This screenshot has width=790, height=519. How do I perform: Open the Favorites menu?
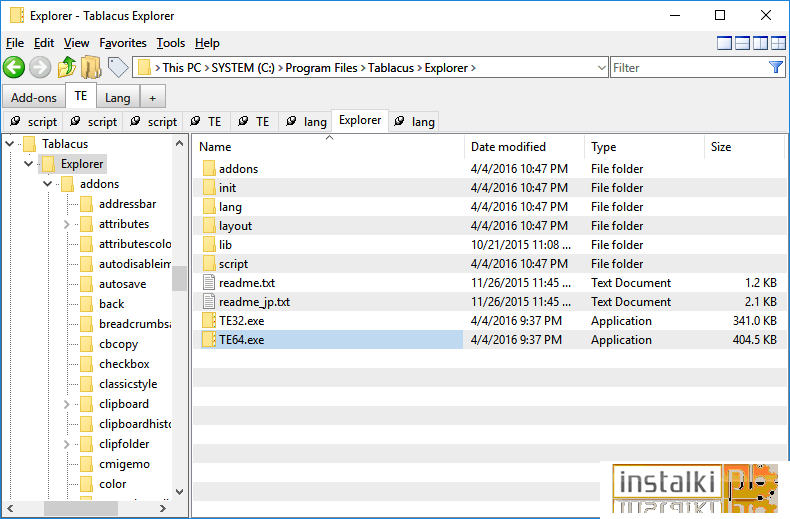click(x=122, y=43)
